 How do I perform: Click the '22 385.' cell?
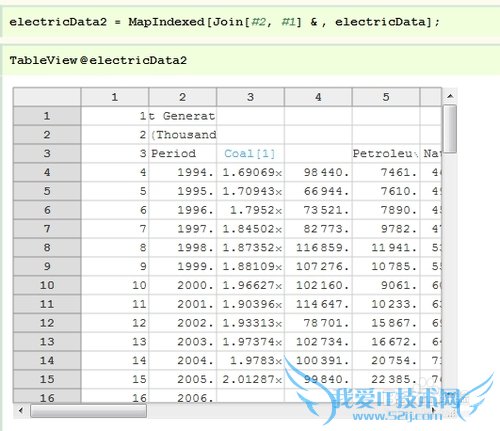coord(386,379)
